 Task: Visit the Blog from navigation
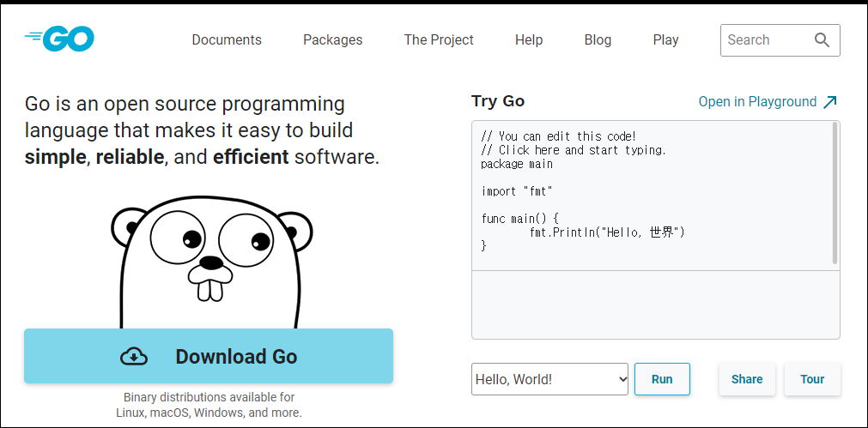point(598,39)
